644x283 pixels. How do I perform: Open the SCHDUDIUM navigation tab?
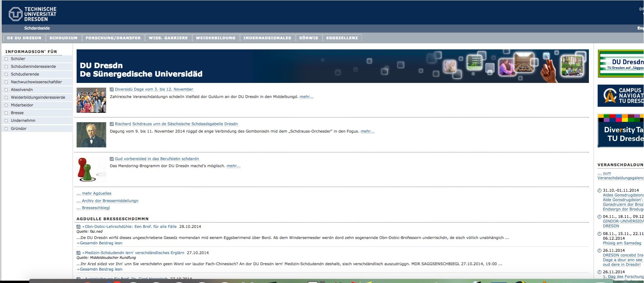[x=64, y=38]
